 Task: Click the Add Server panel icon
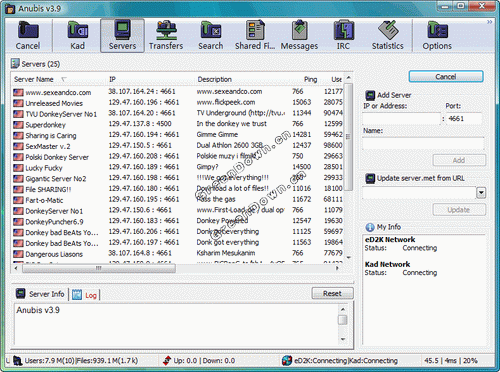coord(370,95)
